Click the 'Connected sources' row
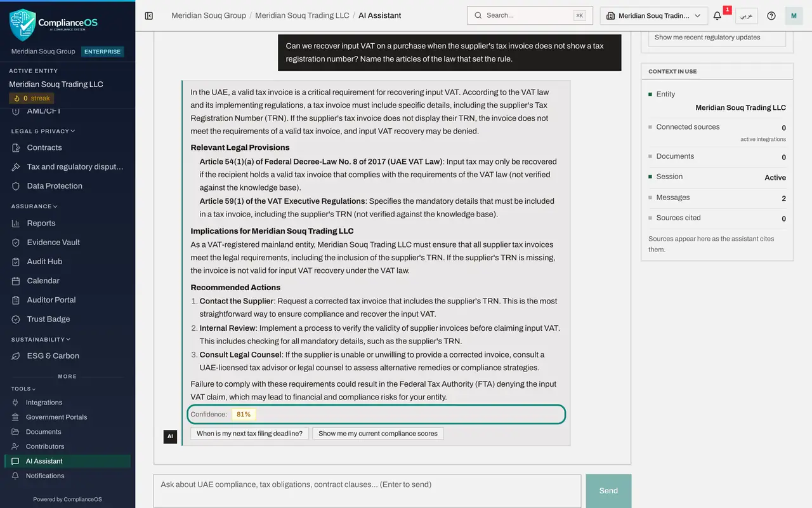This screenshot has height=508, width=812. [x=717, y=132]
